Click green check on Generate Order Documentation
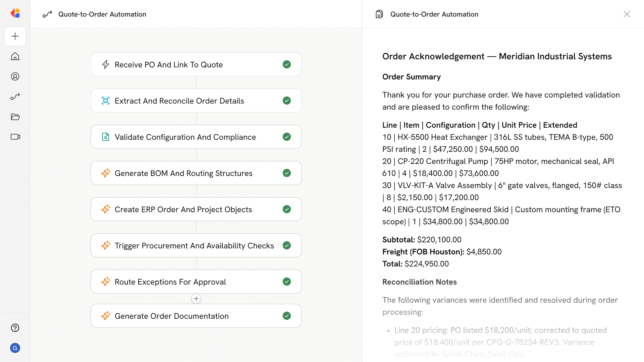 [287, 316]
